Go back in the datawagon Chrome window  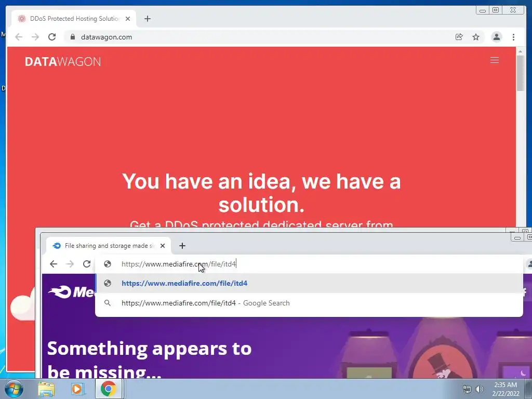click(x=19, y=37)
